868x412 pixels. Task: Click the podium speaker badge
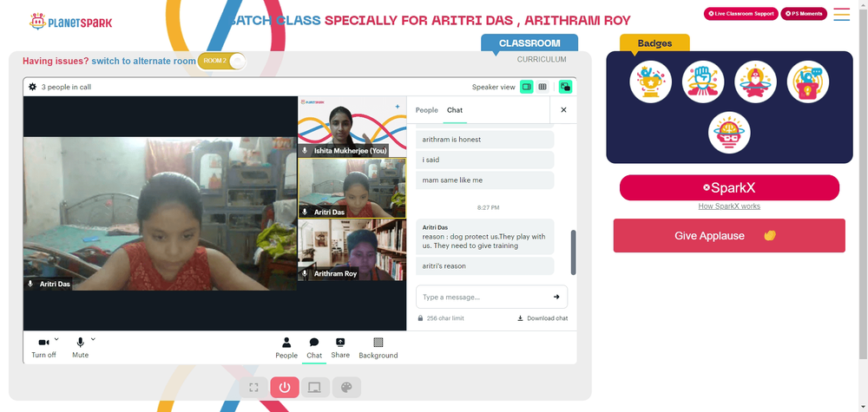808,82
